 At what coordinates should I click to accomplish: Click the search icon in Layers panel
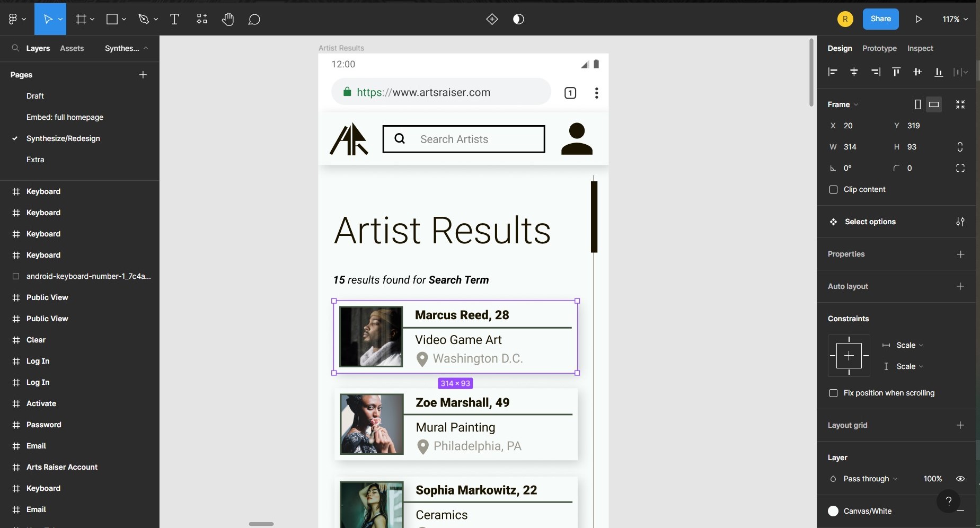tap(15, 48)
